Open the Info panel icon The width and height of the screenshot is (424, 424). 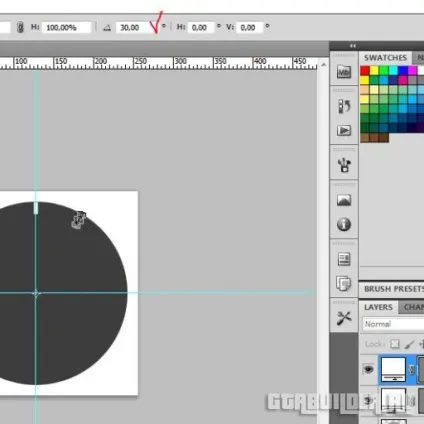click(344, 224)
